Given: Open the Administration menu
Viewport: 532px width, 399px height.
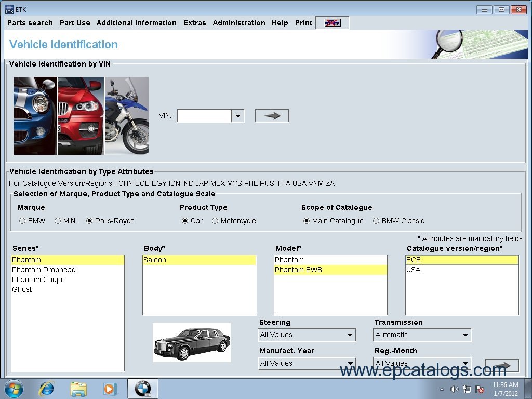Looking at the screenshot, I should [x=239, y=23].
